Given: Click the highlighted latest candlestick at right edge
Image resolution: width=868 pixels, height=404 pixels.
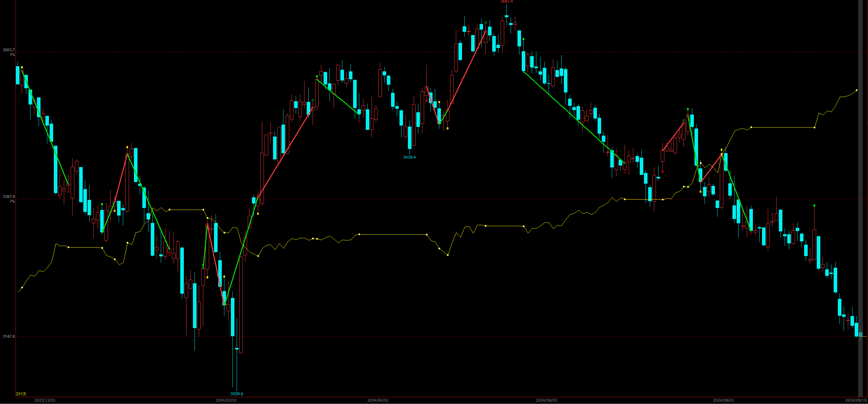Looking at the screenshot, I should (x=861, y=335).
